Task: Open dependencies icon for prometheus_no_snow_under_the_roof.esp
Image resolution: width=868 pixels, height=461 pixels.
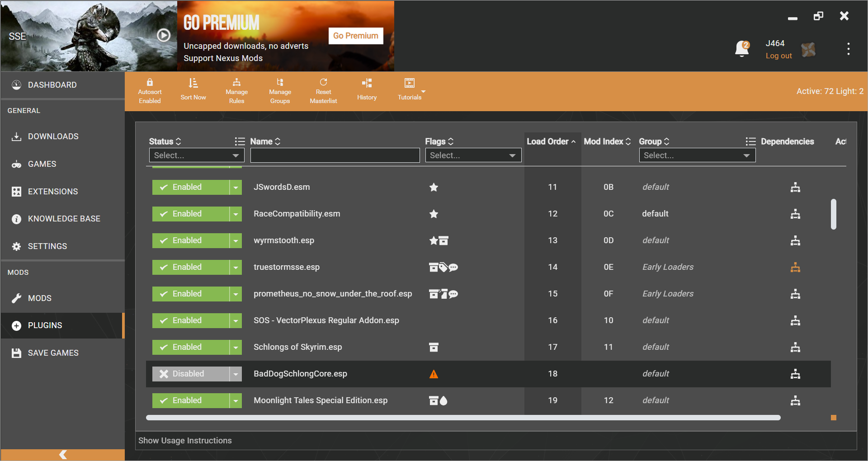Action: pos(795,294)
